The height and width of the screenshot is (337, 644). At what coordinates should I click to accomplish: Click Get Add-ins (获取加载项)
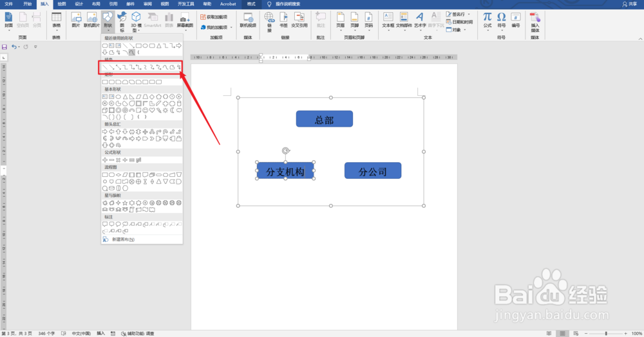point(214,17)
